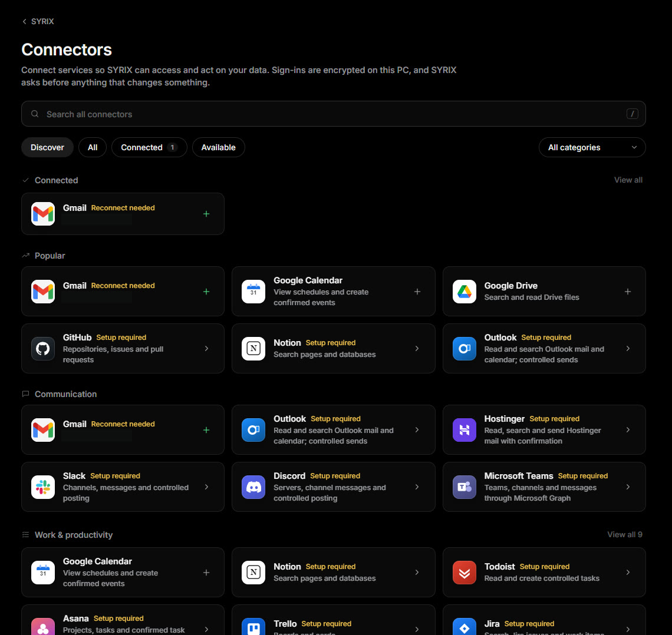Add Google Calendar via plus in Popular
672x635 pixels.
coord(417,292)
